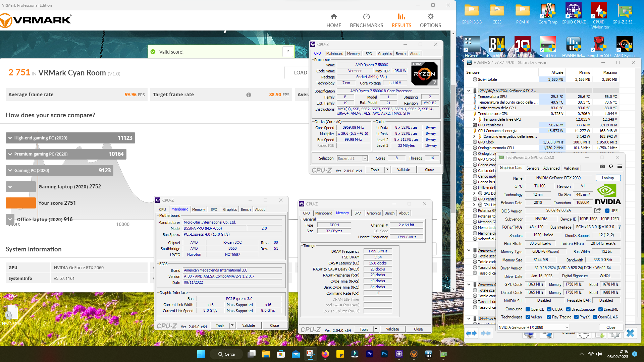Click Lookup button in GPU-Z
Screen dimensions: 644x362
608,178
